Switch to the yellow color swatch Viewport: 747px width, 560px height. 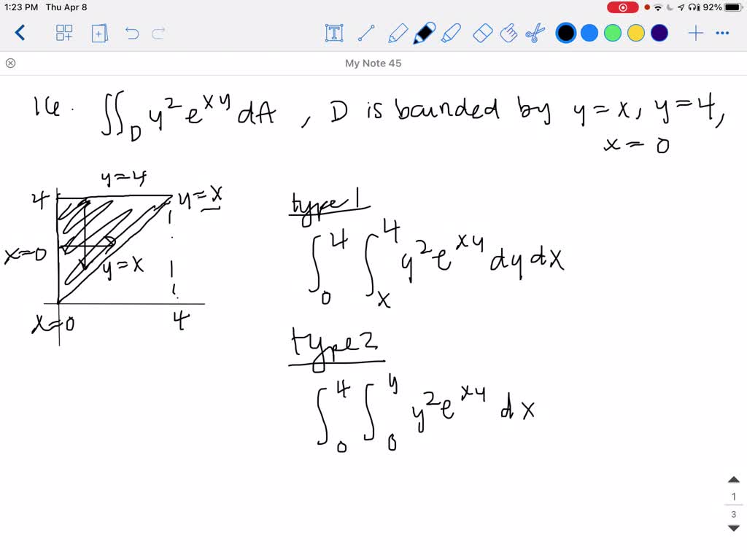click(x=636, y=33)
